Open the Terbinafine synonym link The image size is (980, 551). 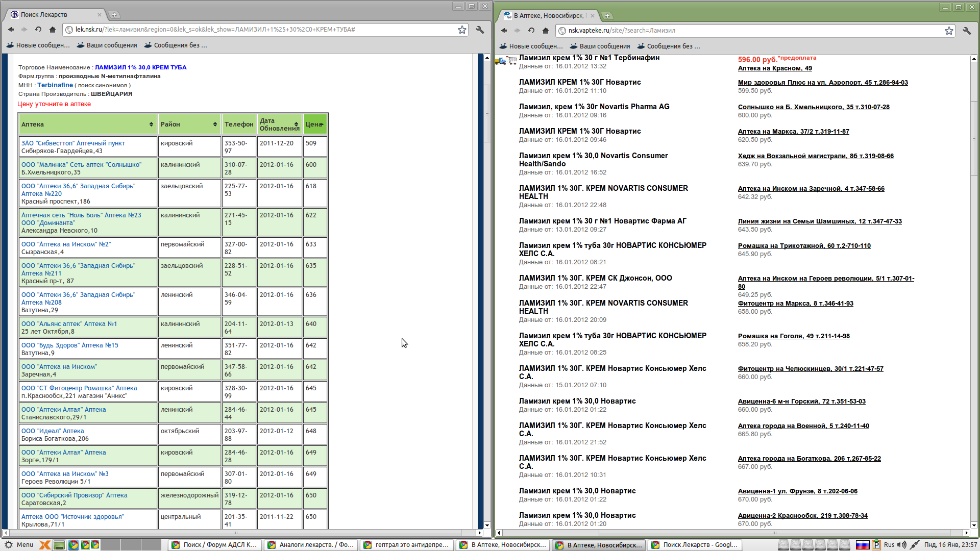point(55,85)
